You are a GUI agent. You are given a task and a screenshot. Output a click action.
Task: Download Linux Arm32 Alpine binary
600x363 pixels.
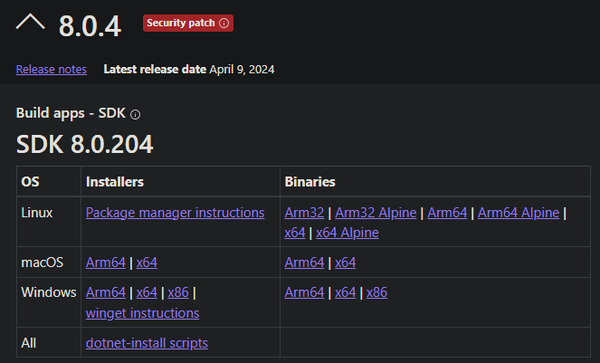click(376, 213)
